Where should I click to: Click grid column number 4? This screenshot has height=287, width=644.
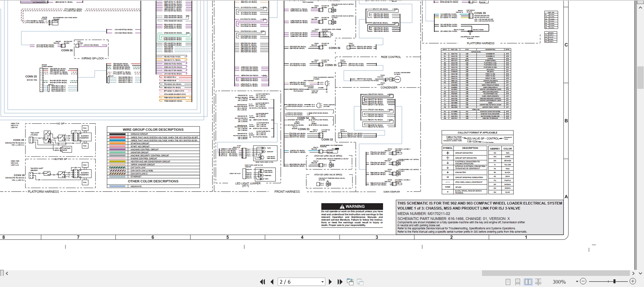pyautogui.click(x=302, y=237)
